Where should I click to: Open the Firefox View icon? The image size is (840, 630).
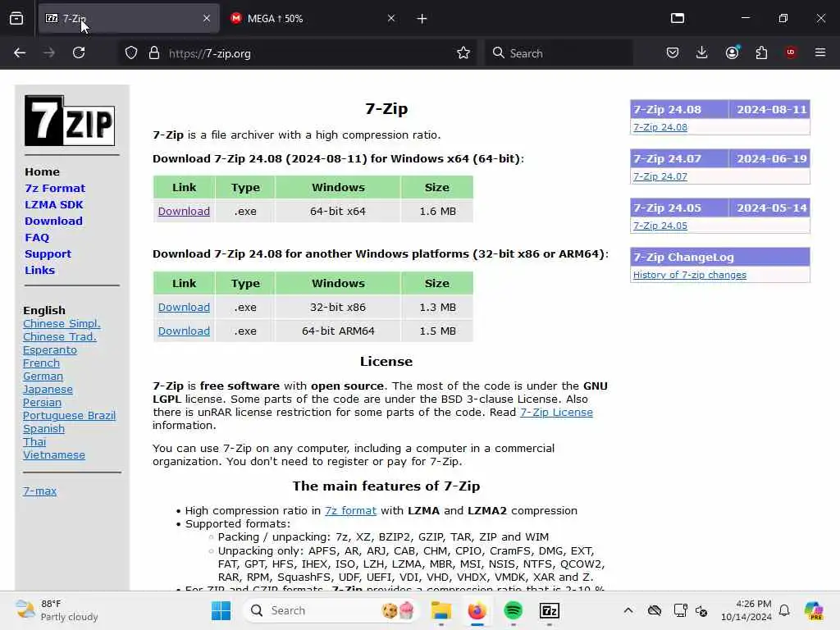click(16, 18)
